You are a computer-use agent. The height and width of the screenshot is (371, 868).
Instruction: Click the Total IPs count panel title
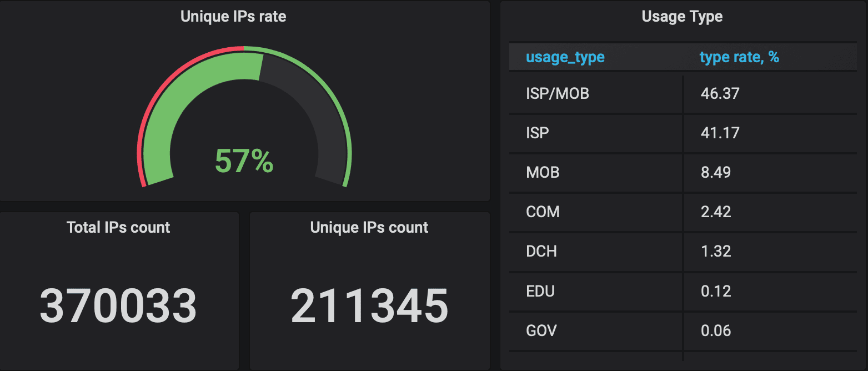coord(118,227)
